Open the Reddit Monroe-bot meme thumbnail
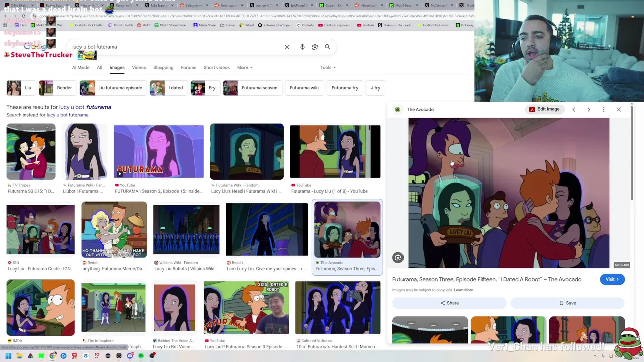644x362 pixels. point(114,230)
